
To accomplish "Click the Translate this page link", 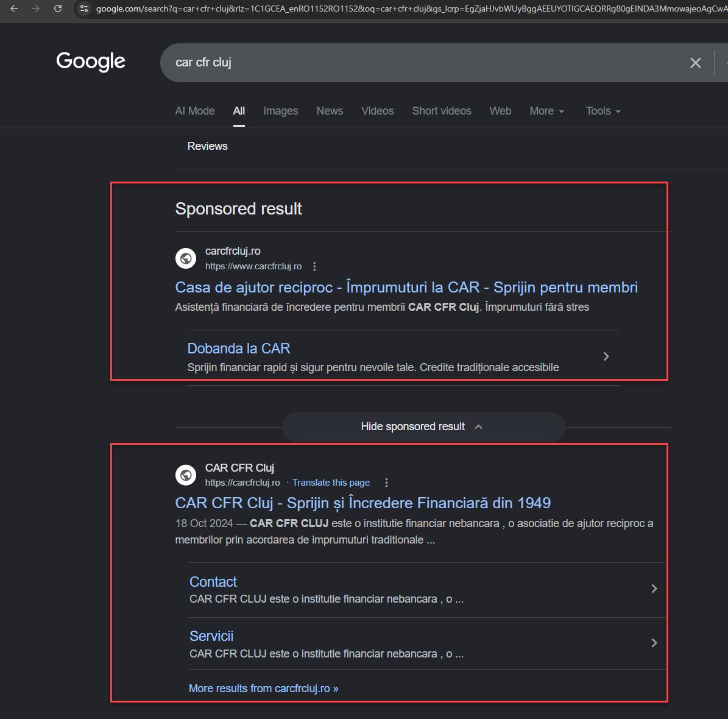I will click(x=331, y=483).
